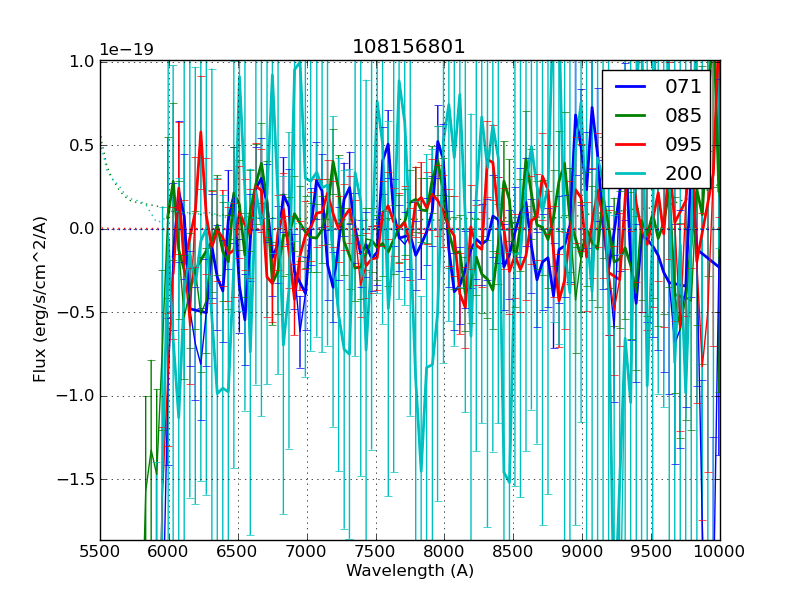Click the green line swatch in legend
This screenshot has height=600, width=800.
629,115
